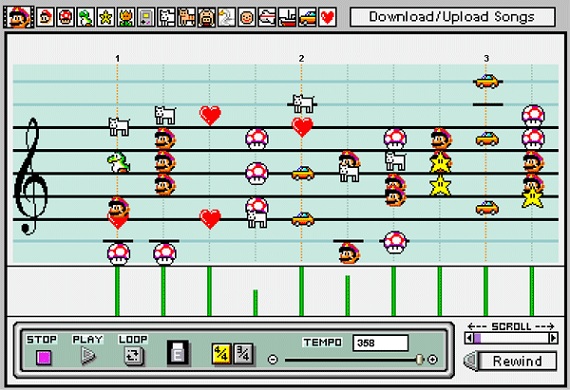Select the Baby Face instrument
Viewport: 570px width, 390px height.
tap(247, 17)
